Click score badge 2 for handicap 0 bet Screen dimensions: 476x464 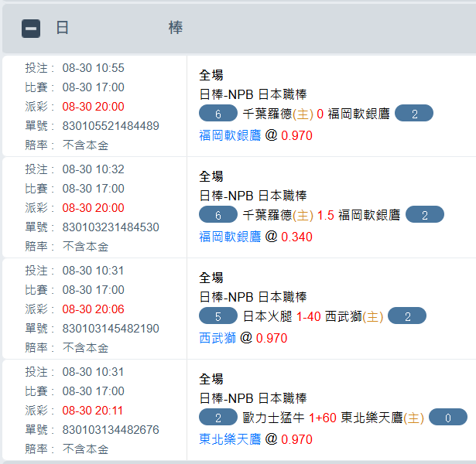coord(414,114)
